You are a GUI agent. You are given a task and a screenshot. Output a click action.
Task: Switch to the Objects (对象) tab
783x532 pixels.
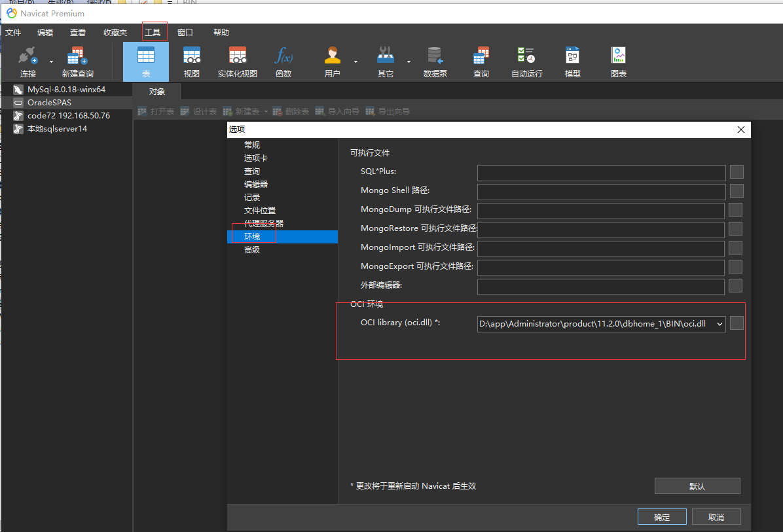click(157, 92)
